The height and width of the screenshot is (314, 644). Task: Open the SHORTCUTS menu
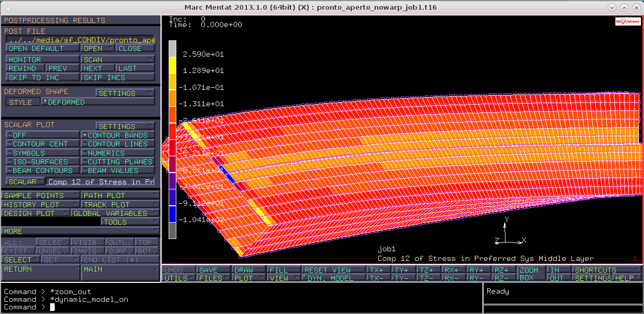[607, 270]
